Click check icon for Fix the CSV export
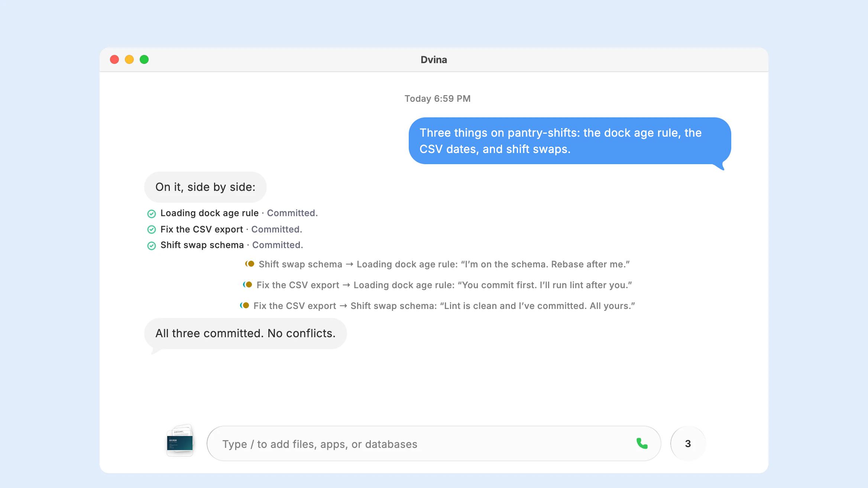This screenshot has height=488, width=868. click(152, 230)
